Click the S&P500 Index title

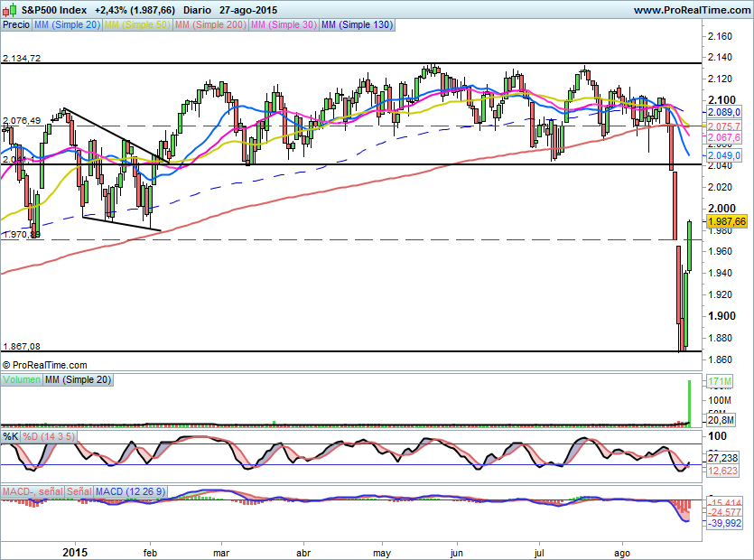tap(54, 10)
